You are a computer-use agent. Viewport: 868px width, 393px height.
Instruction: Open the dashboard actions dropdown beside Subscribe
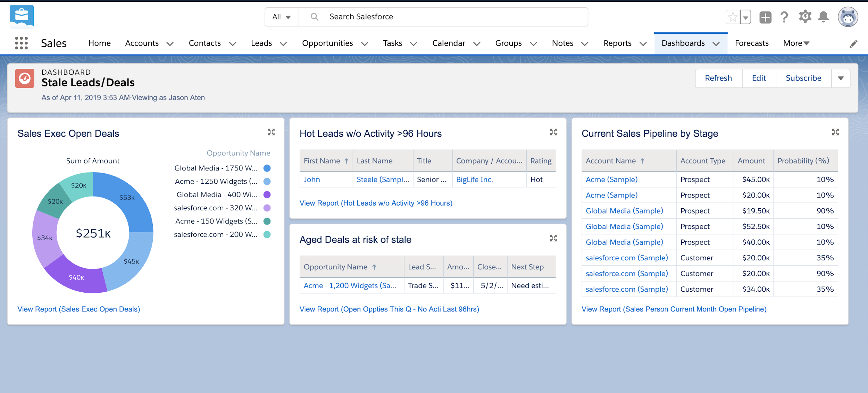pyautogui.click(x=841, y=78)
